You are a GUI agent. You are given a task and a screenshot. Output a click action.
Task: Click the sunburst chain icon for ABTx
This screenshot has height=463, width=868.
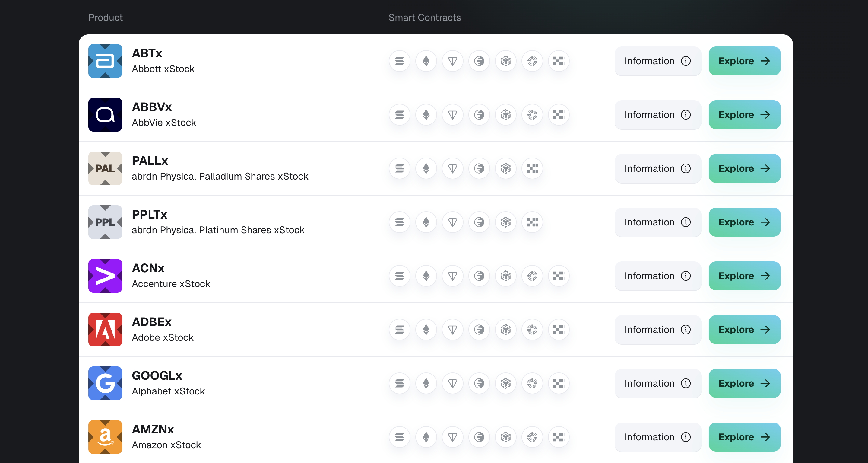click(532, 61)
